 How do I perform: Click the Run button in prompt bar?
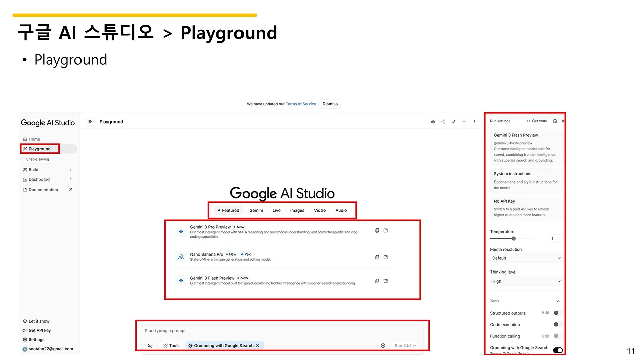coord(405,346)
